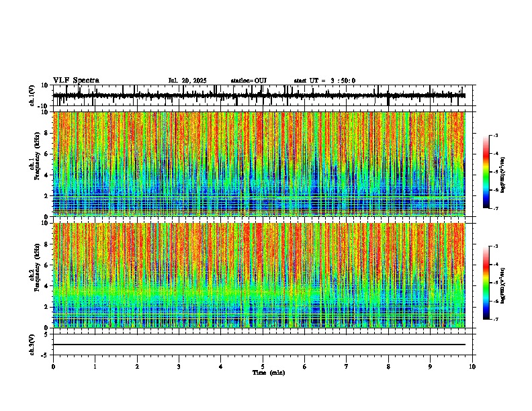The image size is (532, 411).
Task: Click the ch.1 frequency axis tick "6"
Action: [x=48, y=154]
